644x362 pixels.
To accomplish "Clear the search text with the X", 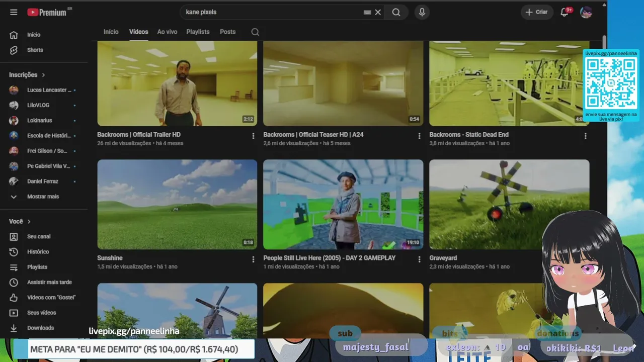I will (x=378, y=12).
